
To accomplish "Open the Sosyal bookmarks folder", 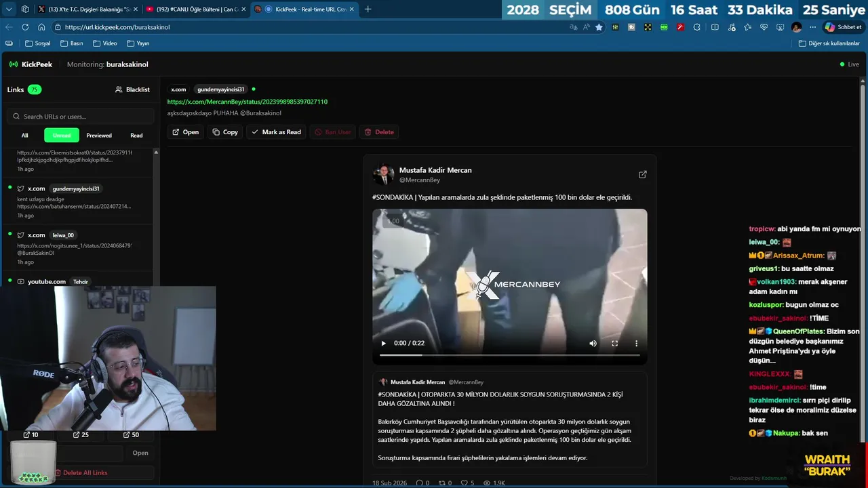I will pyautogui.click(x=38, y=43).
